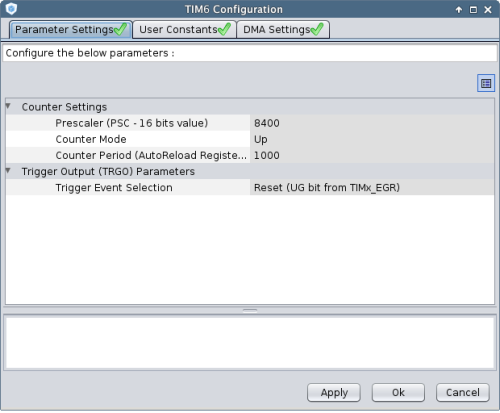The image size is (500, 413).
Task: Click green checkmark on User Constants tab
Action: coord(224,29)
